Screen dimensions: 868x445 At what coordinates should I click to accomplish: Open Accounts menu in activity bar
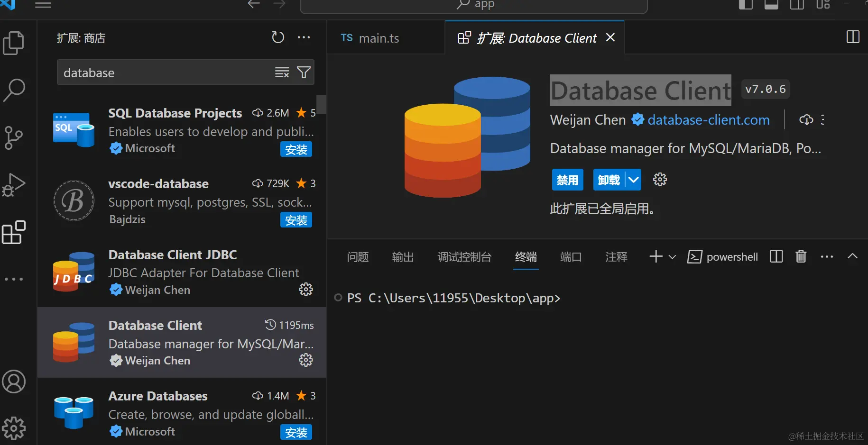14,381
